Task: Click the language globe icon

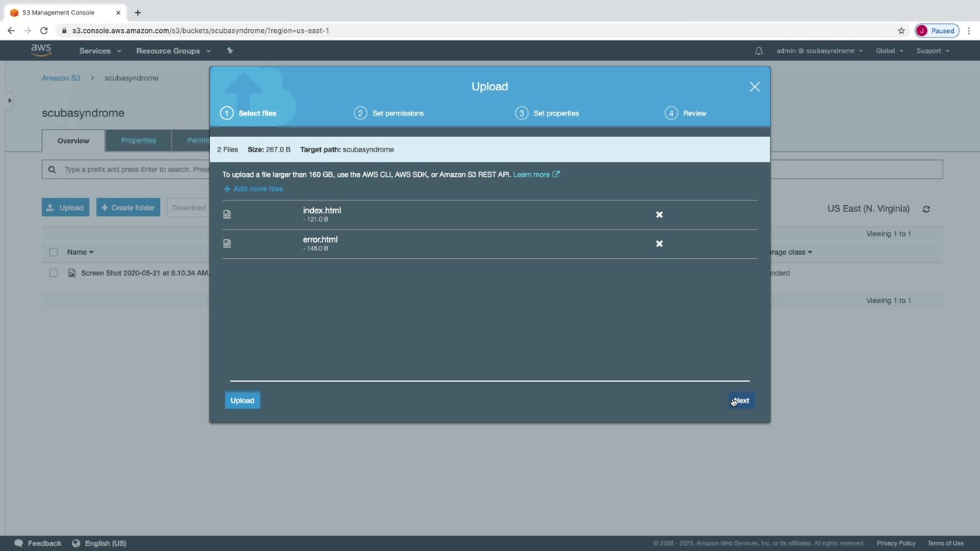Action: coord(76,543)
